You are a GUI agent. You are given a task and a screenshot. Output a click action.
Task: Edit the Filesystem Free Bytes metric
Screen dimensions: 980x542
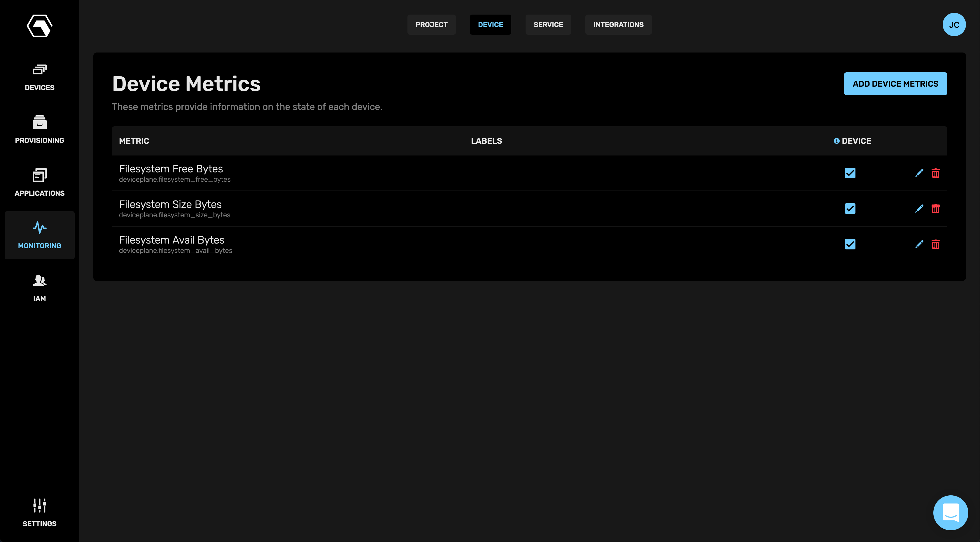(919, 173)
